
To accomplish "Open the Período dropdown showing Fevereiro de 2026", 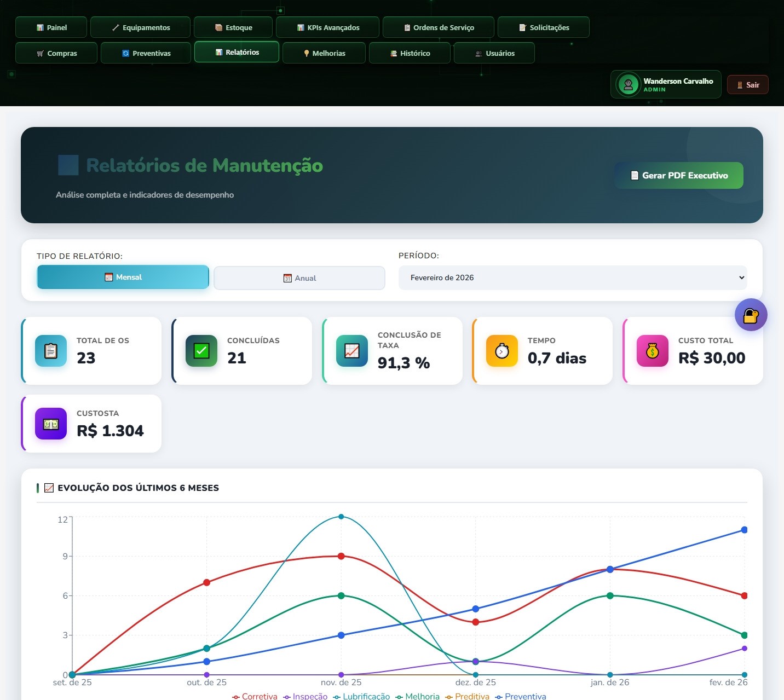I will point(572,277).
